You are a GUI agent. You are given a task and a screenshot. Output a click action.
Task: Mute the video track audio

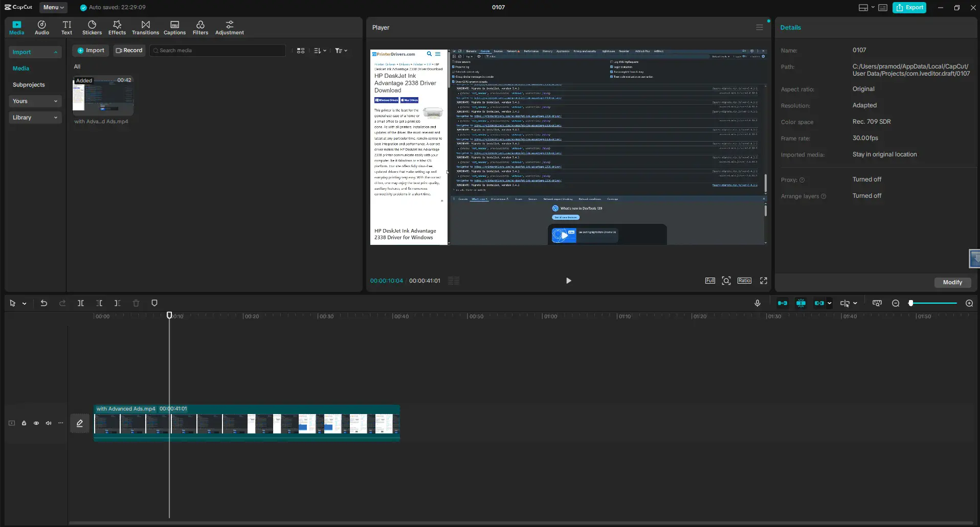point(49,423)
